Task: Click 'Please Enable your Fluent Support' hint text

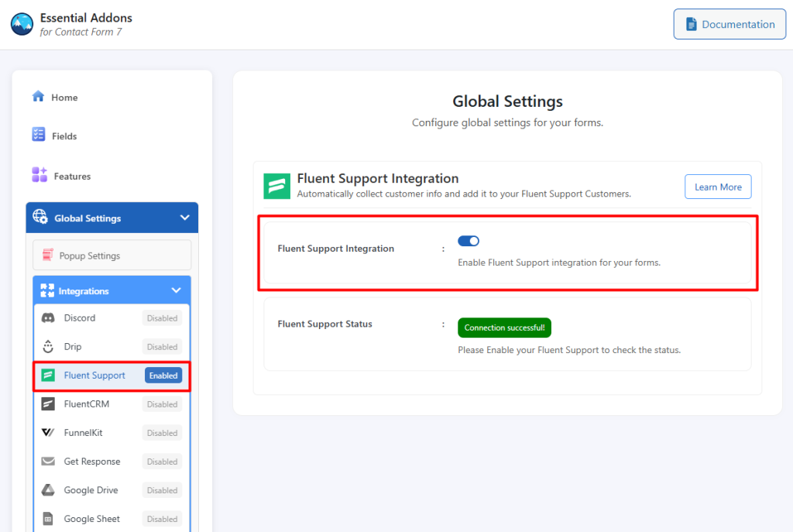Action: tap(569, 350)
